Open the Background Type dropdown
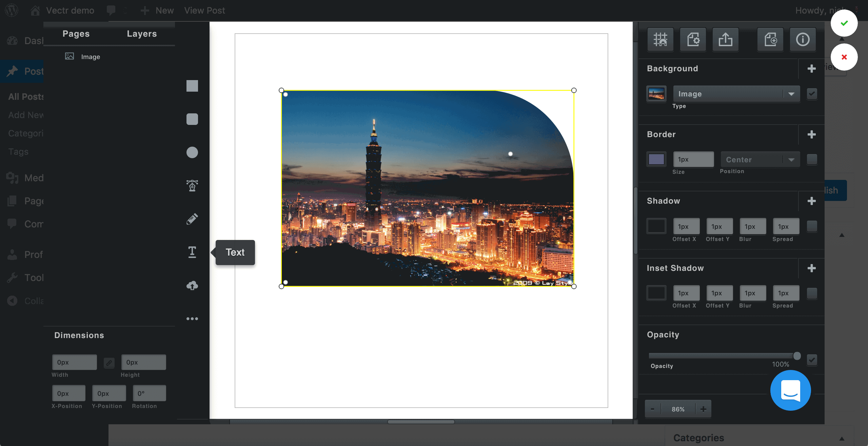Screen dimensions: 868x446 736,94
